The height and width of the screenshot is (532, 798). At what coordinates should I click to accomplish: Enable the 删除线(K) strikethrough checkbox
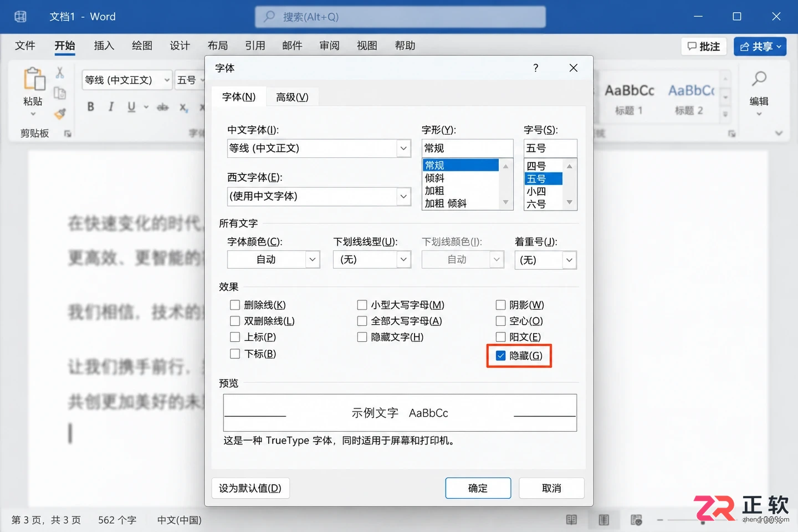pos(235,305)
